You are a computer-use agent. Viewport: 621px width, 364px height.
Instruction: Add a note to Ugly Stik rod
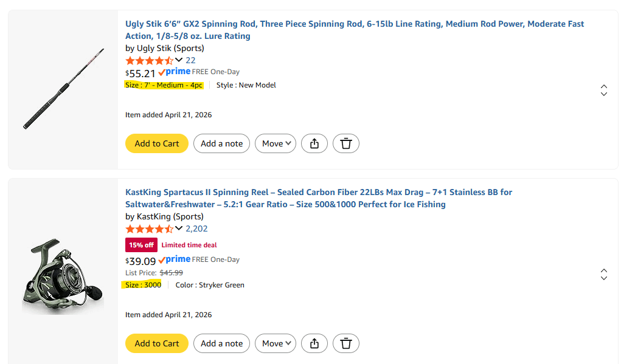click(x=221, y=143)
